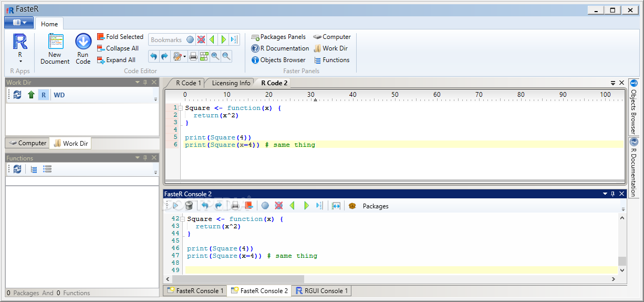The height and width of the screenshot is (302, 644).
Task: Switch to FasteR Console 1 tab
Action: coord(195,291)
